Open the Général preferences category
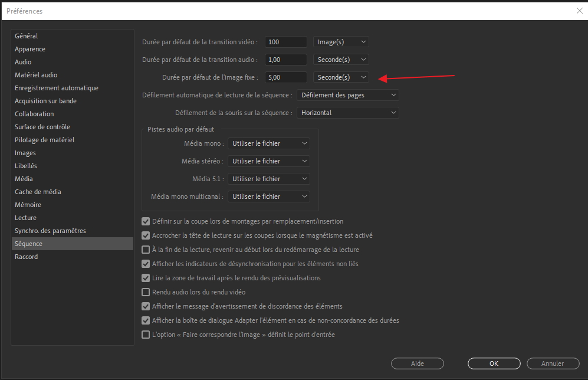The height and width of the screenshot is (380, 588). pos(27,36)
